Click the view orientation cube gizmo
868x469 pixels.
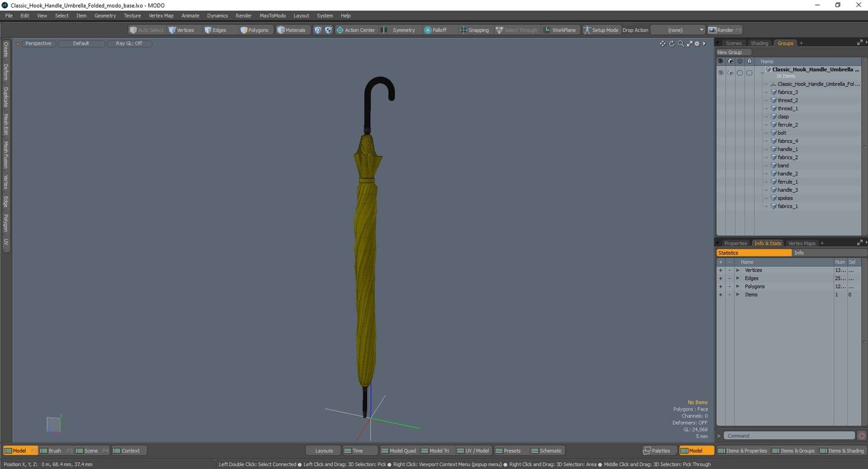click(54, 424)
